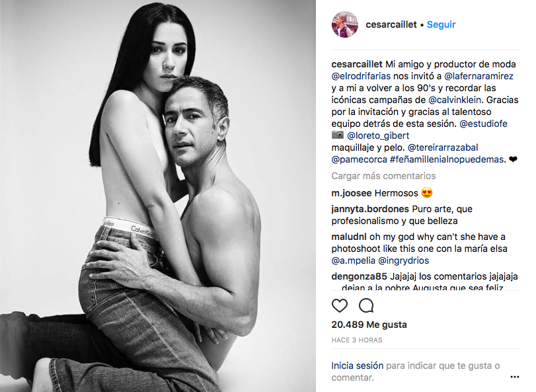536x392 pixels.
Task: Open the comment bubble icon
Action: pos(366,305)
